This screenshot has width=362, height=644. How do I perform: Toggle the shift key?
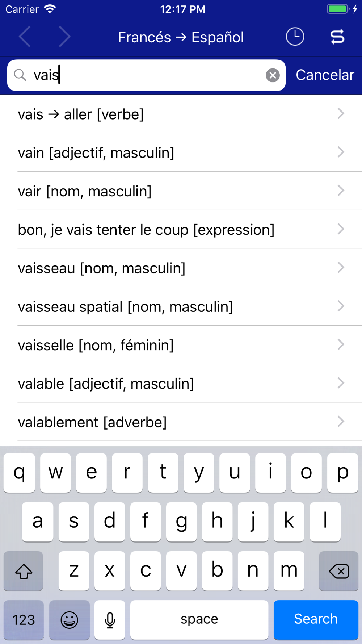point(24,571)
